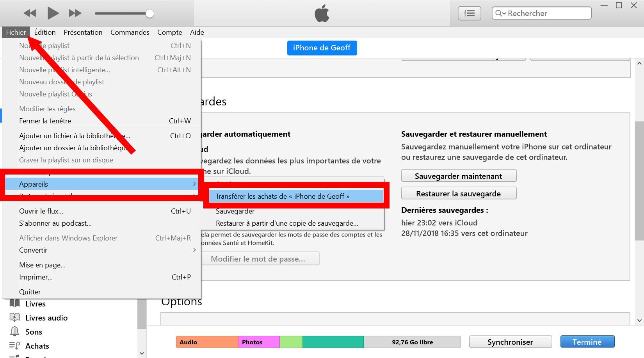This screenshot has height=358, width=644.
Task: Click Restaurer la sauvegarde button
Action: pyautogui.click(x=459, y=193)
